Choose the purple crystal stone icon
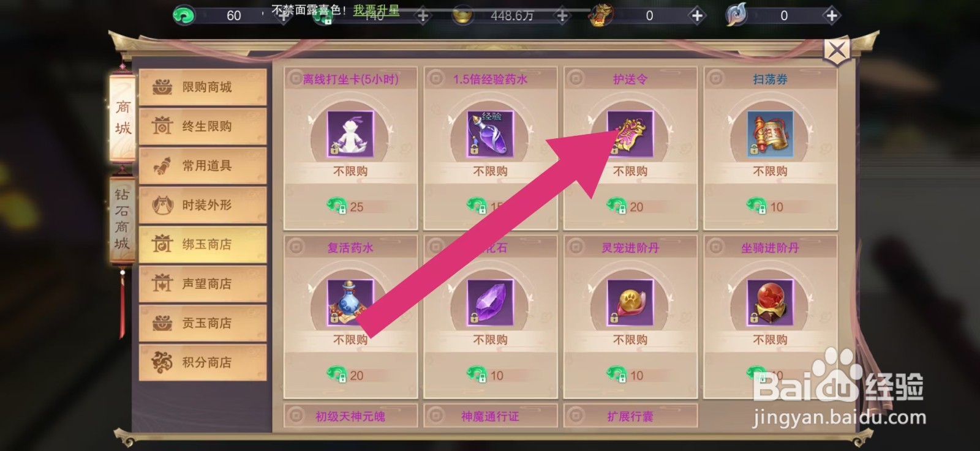 pyautogui.click(x=490, y=302)
